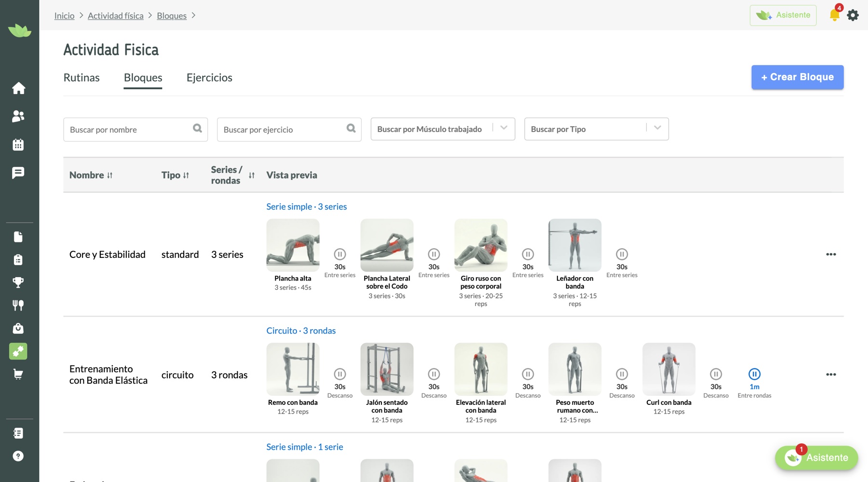Open the help question mark icon
Image resolution: width=868 pixels, height=482 pixels.
18,456
